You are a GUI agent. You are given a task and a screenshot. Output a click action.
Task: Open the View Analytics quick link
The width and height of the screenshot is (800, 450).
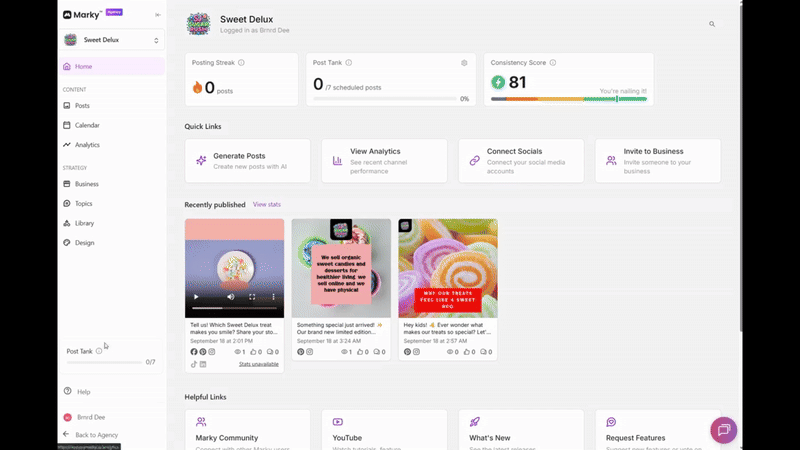click(384, 161)
